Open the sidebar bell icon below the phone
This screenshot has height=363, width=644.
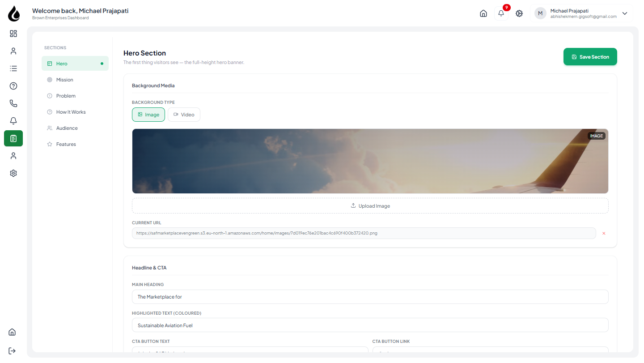click(x=13, y=121)
